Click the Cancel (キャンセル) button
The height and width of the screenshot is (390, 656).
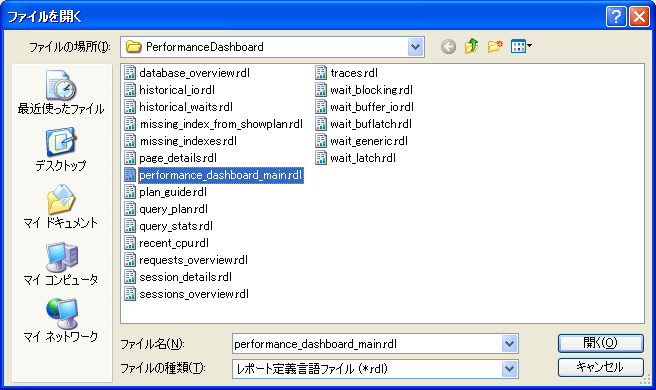(600, 367)
